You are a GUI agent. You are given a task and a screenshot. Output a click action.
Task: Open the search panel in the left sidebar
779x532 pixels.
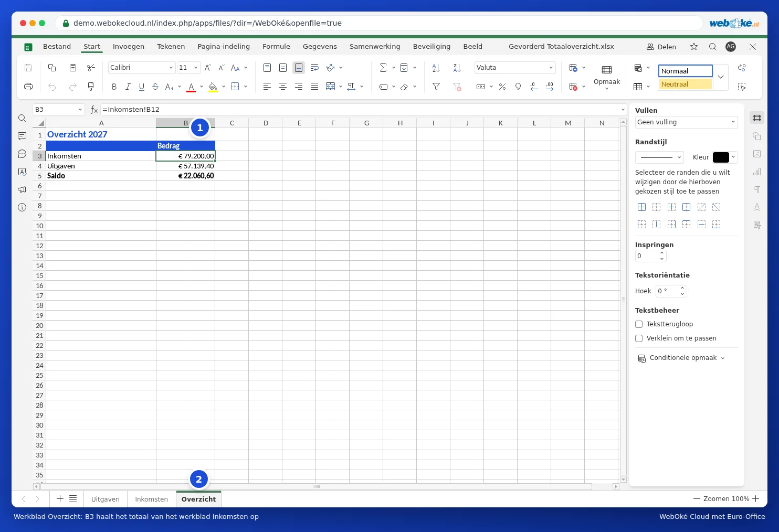pyautogui.click(x=22, y=118)
